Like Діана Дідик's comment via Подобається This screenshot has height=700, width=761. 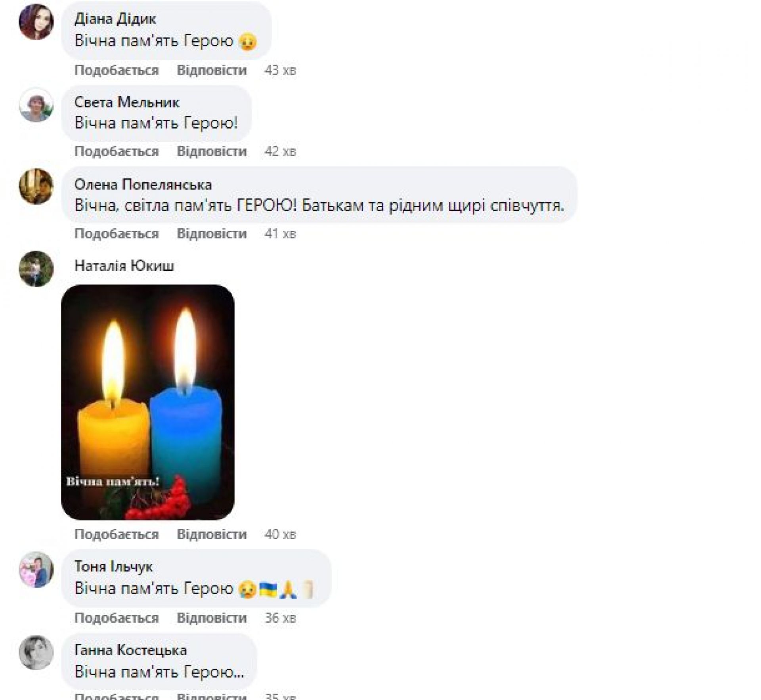[117, 70]
